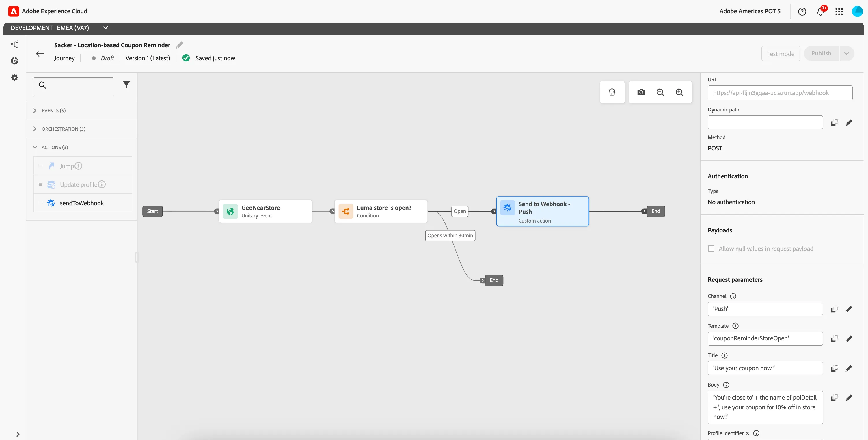Select the Send to Webhook - Push node
868x440 pixels.
coord(543,211)
